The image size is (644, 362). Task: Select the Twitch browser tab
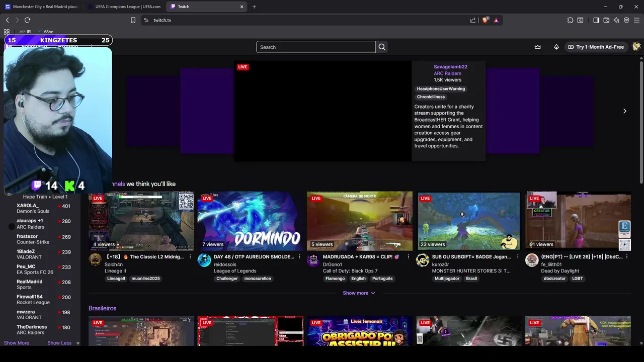206,7
